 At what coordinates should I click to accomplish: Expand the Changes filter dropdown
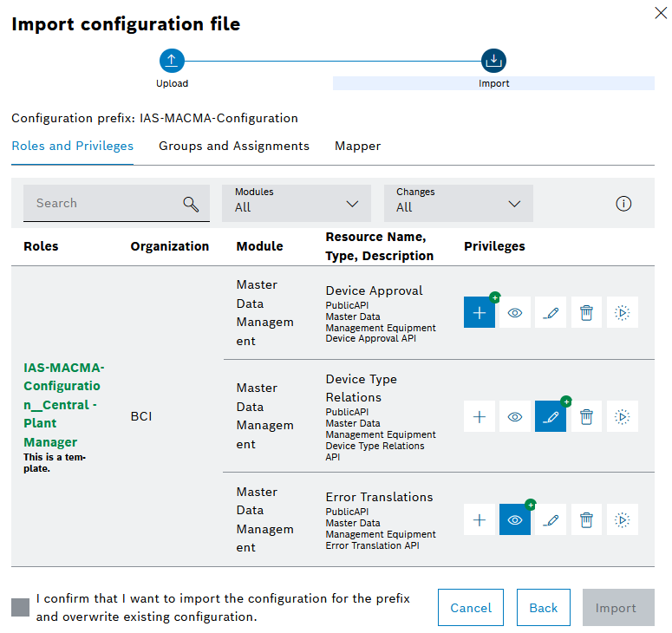point(459,204)
